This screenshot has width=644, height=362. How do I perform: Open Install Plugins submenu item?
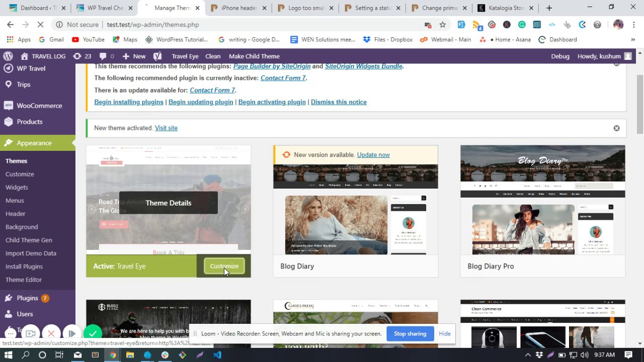(24, 266)
